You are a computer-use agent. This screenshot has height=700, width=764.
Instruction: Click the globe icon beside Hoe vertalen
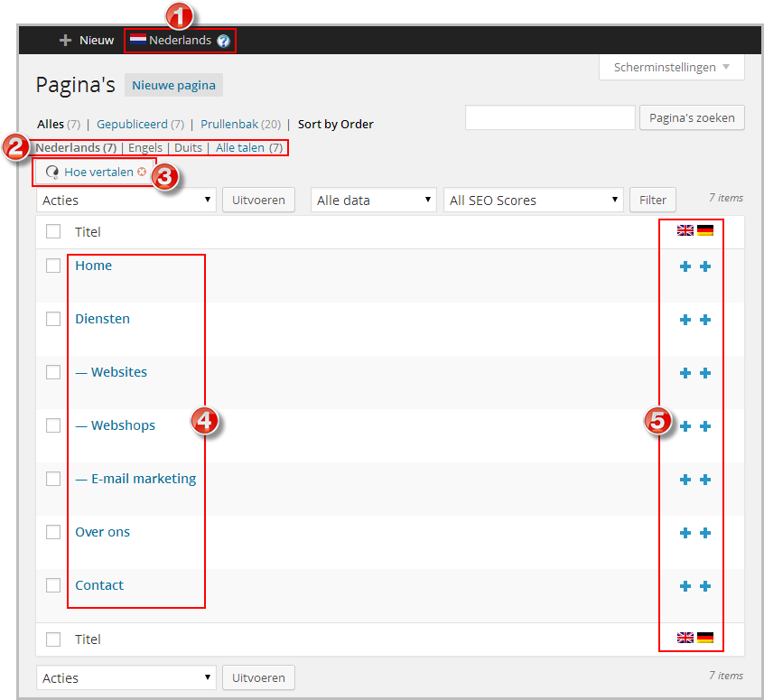[x=51, y=172]
